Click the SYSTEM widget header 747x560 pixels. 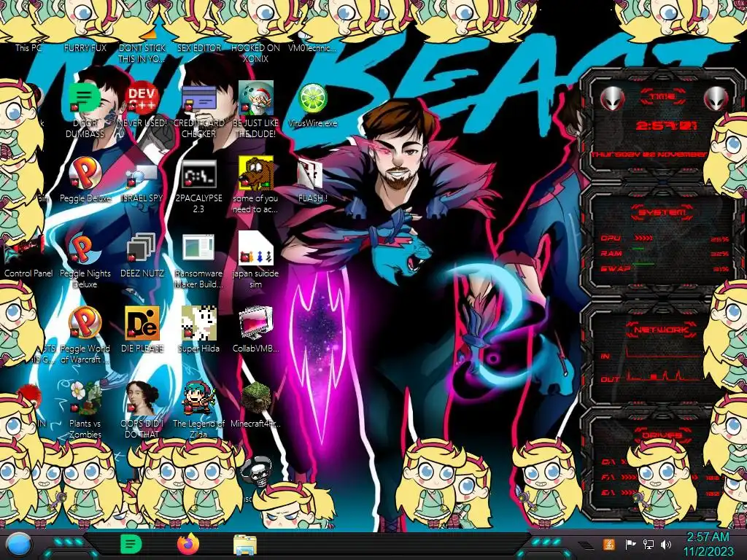662,212
